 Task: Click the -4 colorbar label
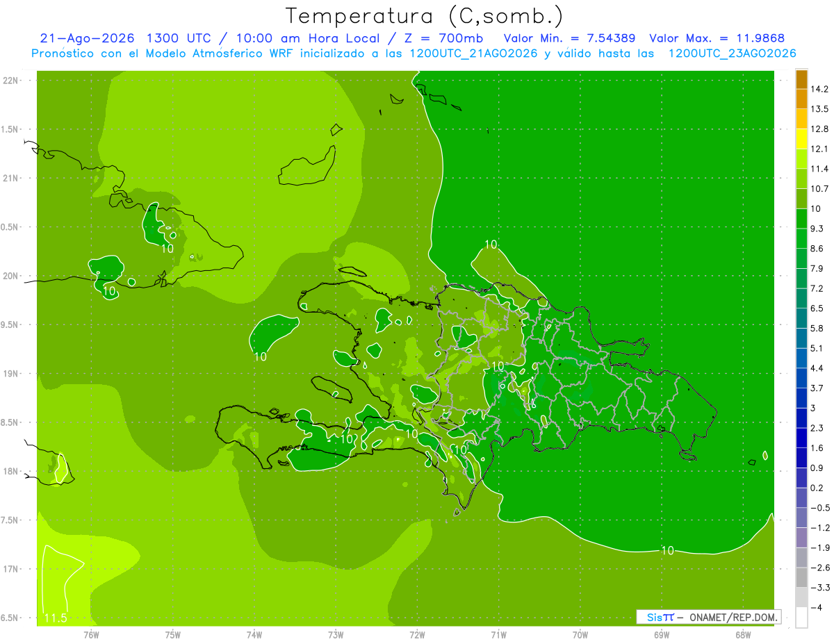815,607
